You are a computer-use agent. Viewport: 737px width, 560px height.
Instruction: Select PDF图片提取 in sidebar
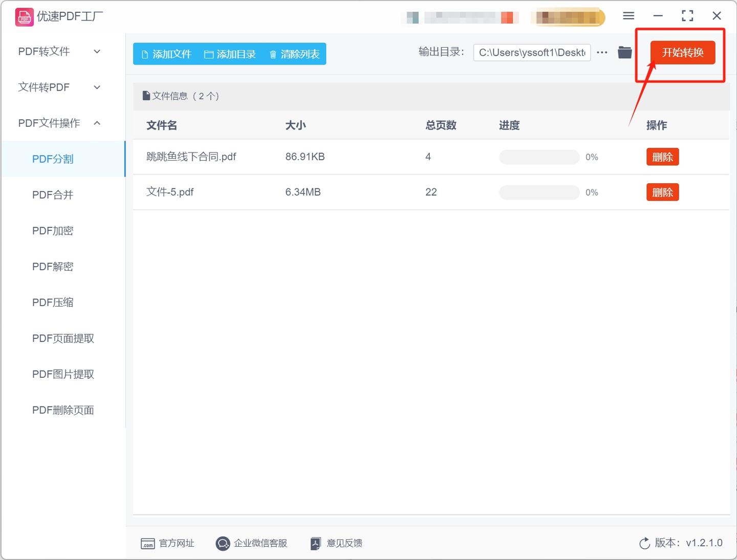pyautogui.click(x=63, y=374)
